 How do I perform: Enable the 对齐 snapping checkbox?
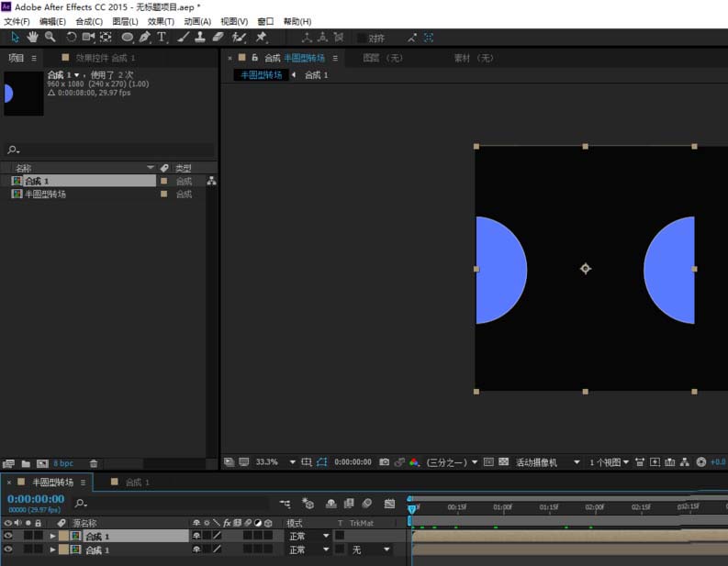[x=361, y=38]
